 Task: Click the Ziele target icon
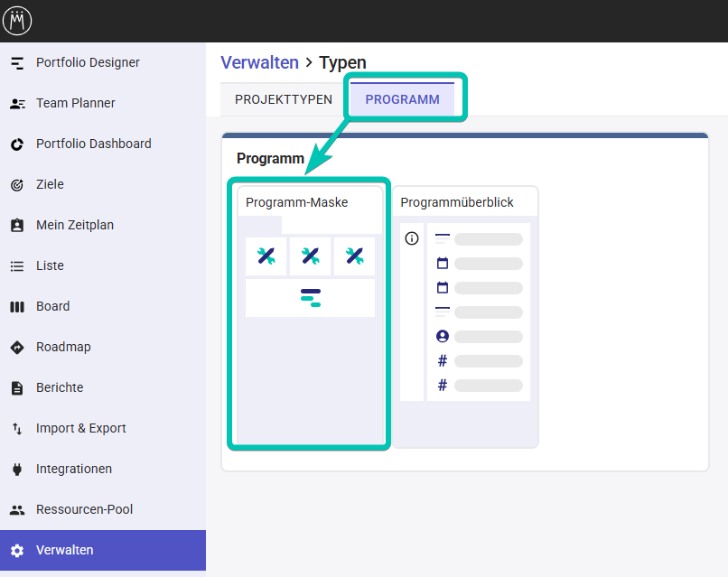point(17,185)
